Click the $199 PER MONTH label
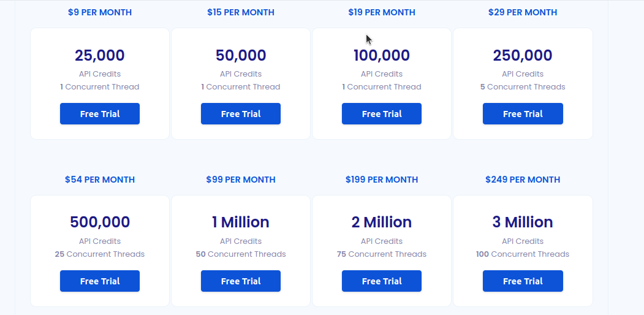Screen dimensions: 644x315 [382, 180]
